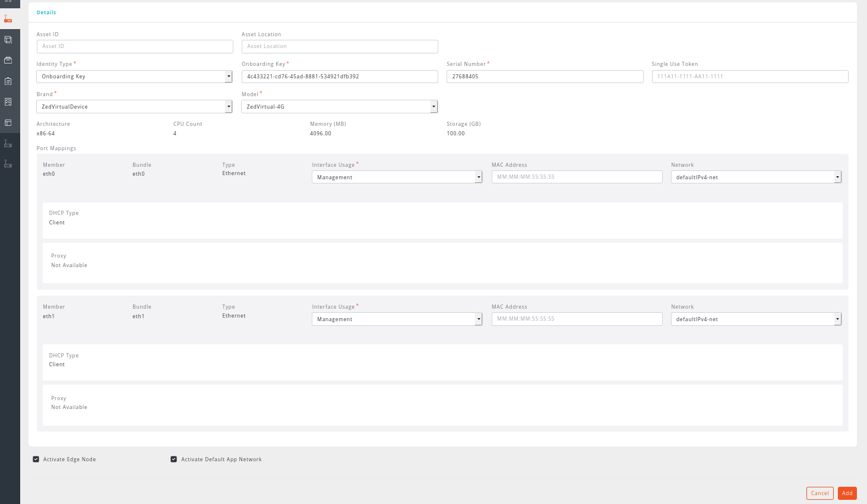Click the drawer box icon in sidebar
Viewport: 867px width, 504px height.
pyautogui.click(x=8, y=60)
